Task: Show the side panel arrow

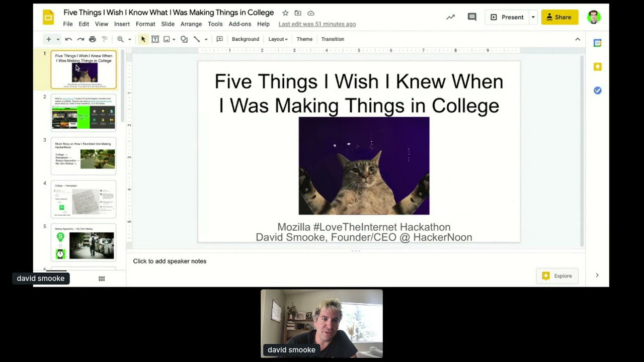Action: click(x=597, y=276)
